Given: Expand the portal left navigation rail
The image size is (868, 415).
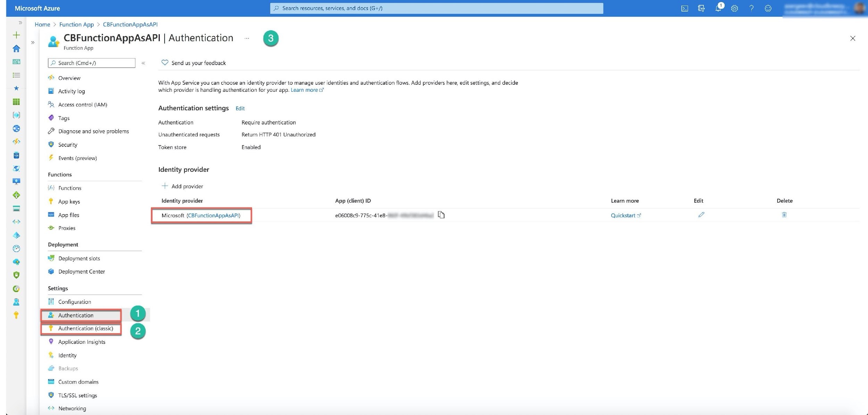Looking at the screenshot, I should click(20, 23).
